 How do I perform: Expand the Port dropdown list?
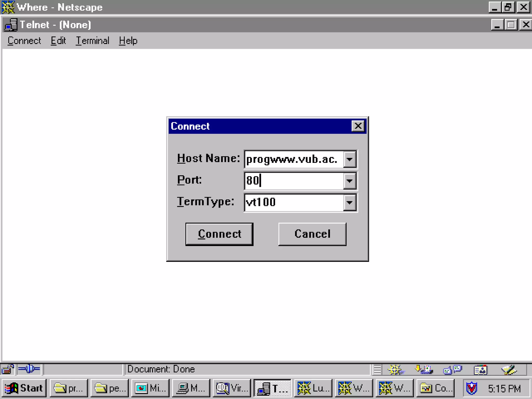point(349,181)
